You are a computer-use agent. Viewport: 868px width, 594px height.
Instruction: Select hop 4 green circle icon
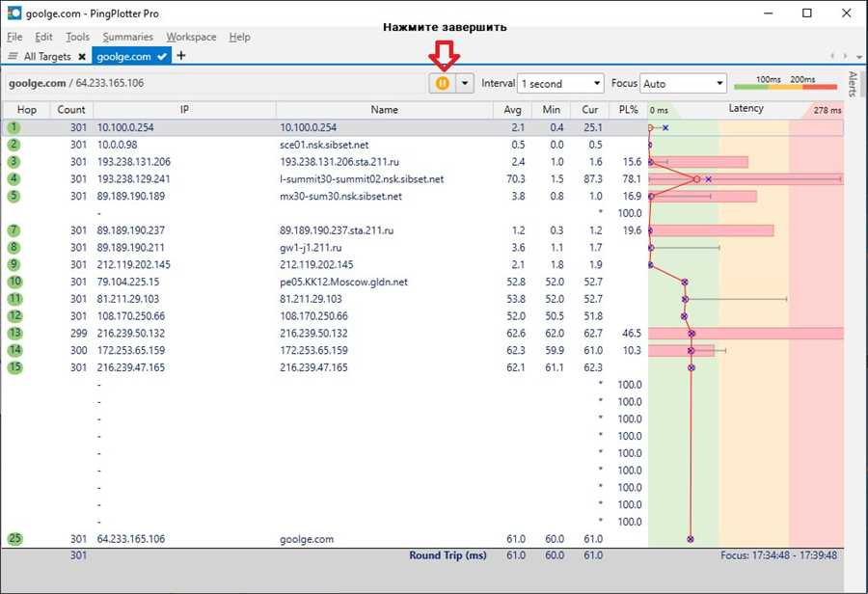[x=14, y=178]
